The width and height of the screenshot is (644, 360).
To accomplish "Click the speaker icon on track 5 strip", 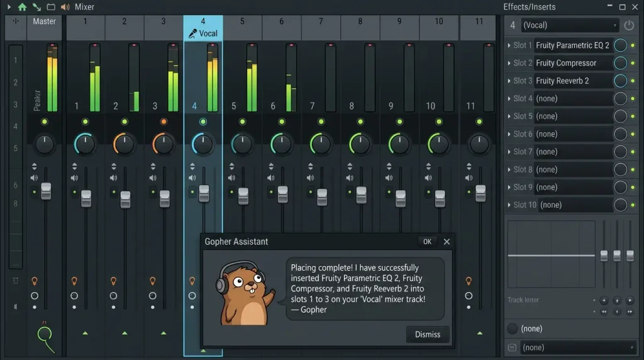I will 231,178.
